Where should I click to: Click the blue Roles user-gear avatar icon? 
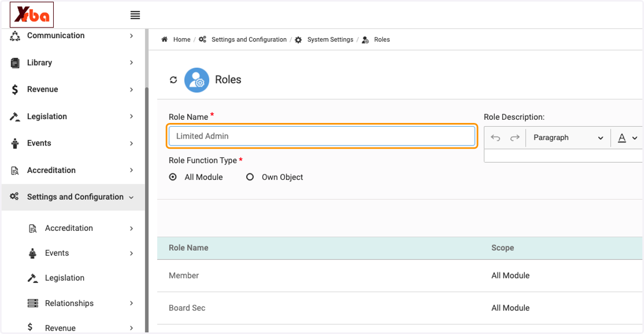click(196, 80)
